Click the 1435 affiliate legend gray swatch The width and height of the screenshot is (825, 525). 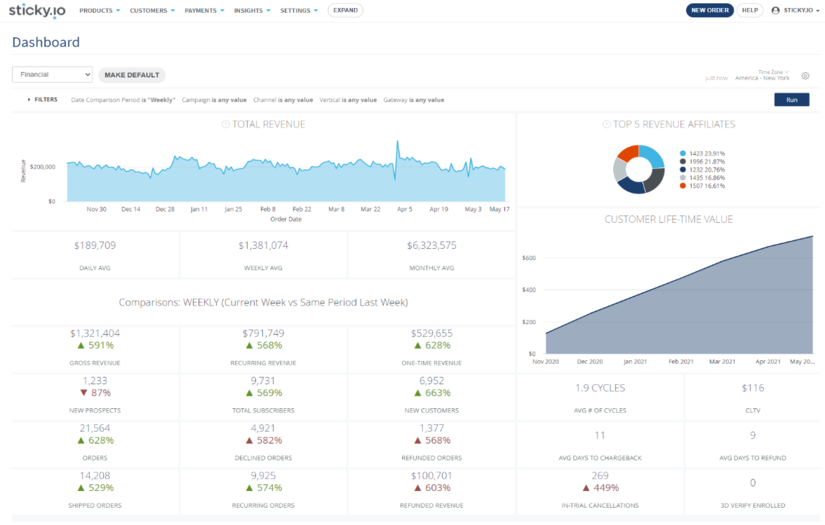682,178
